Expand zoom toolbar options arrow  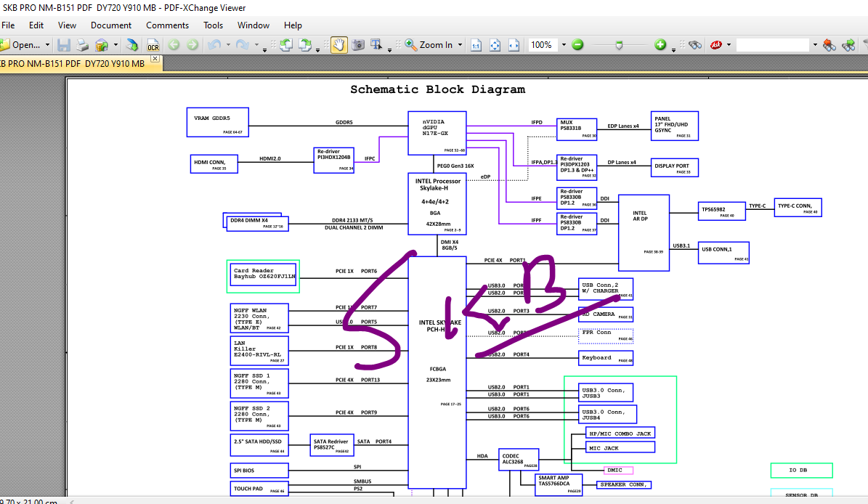click(x=673, y=50)
